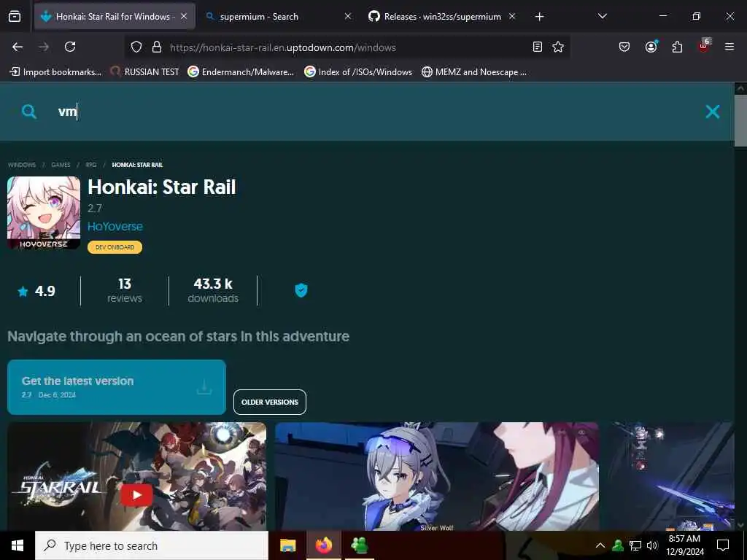Screen dimensions: 747x560
Task: Click the security verified shield badge
Action: tap(301, 290)
